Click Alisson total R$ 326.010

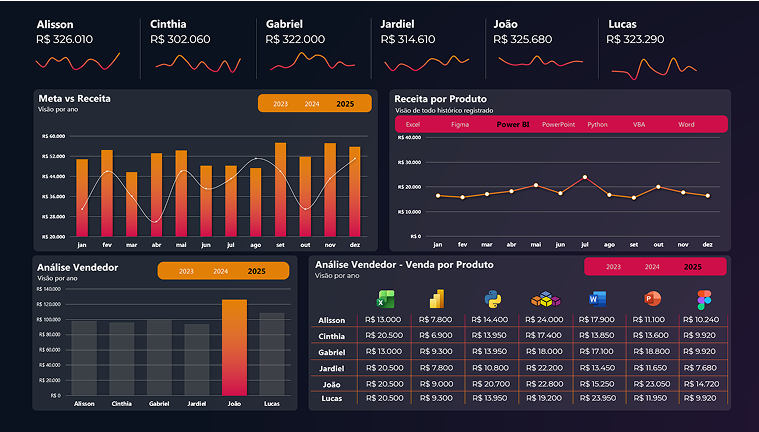64,39
